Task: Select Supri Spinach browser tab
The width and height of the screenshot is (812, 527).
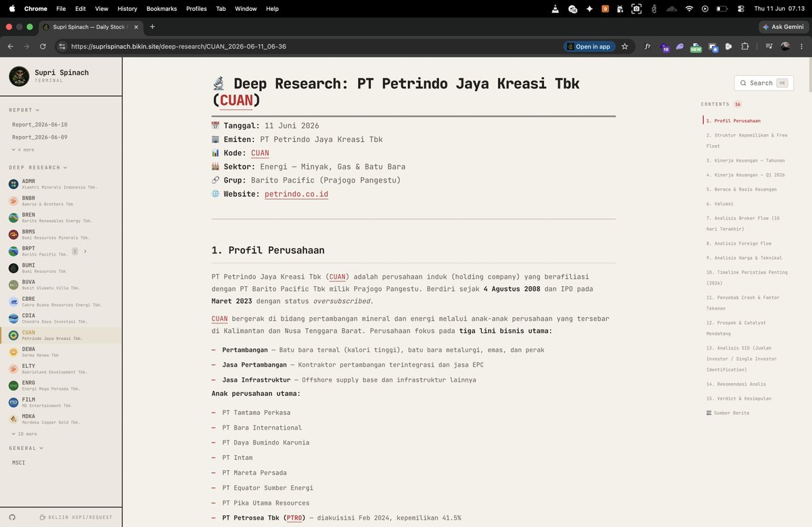Action: (x=90, y=27)
